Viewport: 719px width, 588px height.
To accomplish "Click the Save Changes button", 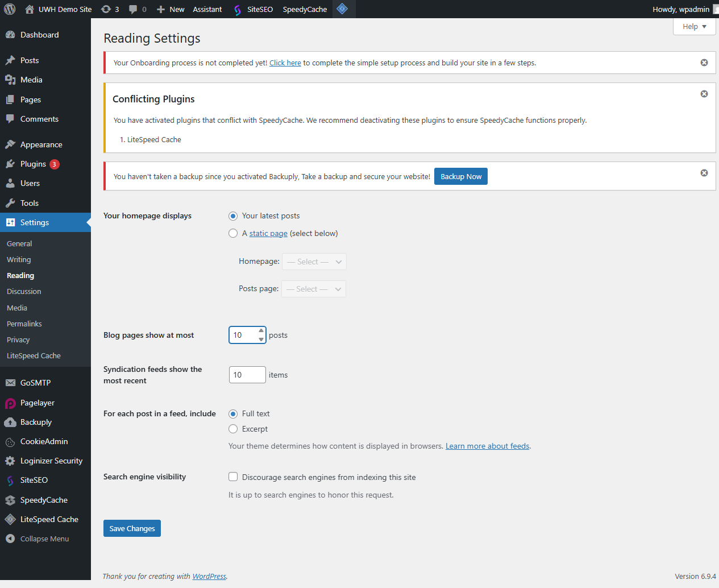I will [x=132, y=528].
